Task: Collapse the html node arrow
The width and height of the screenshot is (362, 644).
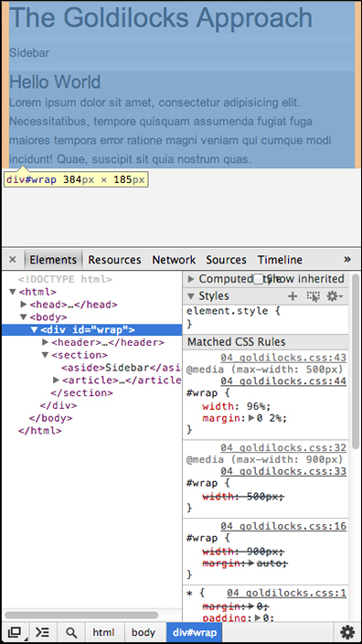Action: point(13,292)
